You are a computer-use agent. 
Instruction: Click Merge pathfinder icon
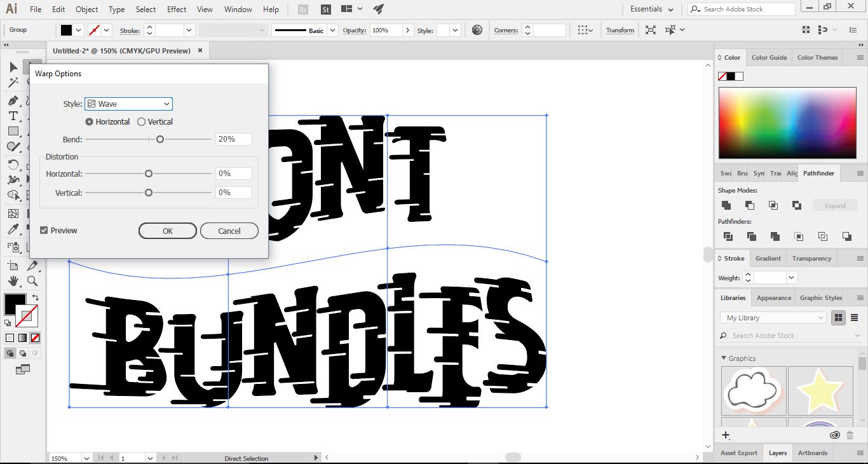[775, 236]
